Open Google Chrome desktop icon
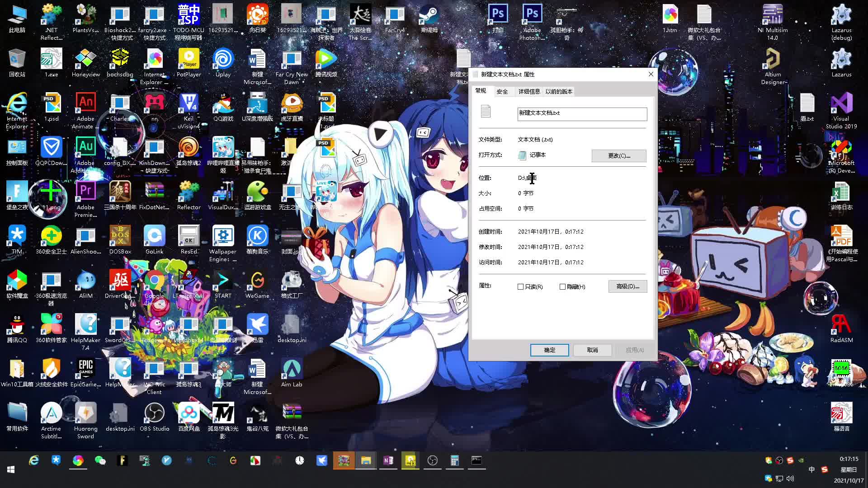868x488 pixels. 154,288
